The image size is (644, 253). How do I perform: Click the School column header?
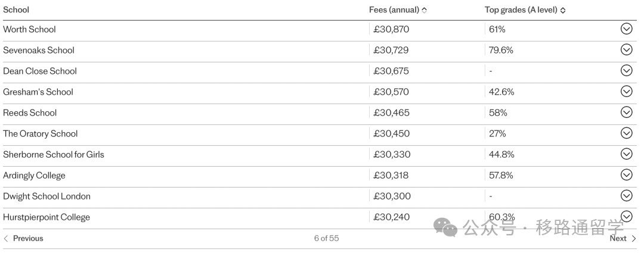tap(16, 10)
